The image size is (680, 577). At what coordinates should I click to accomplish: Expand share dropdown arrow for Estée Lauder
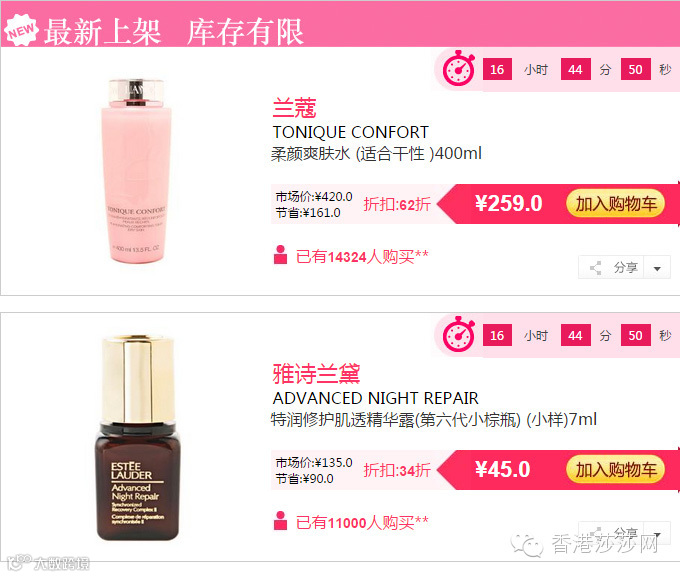(657, 534)
